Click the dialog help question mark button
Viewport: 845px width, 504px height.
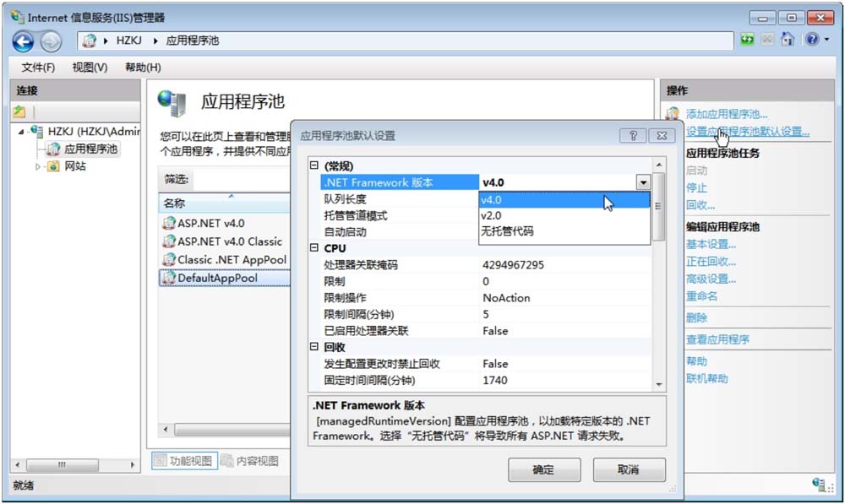point(633,136)
